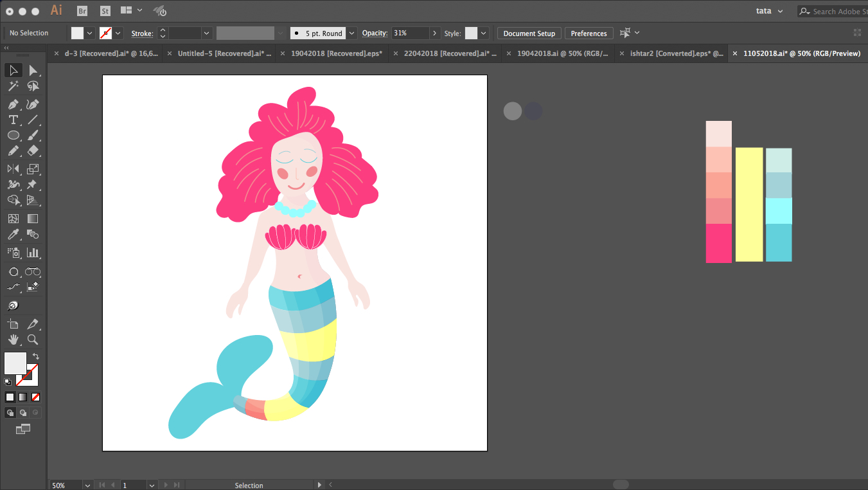868x490 pixels.
Task: Expand opacity slider arrow
Action: tap(435, 33)
